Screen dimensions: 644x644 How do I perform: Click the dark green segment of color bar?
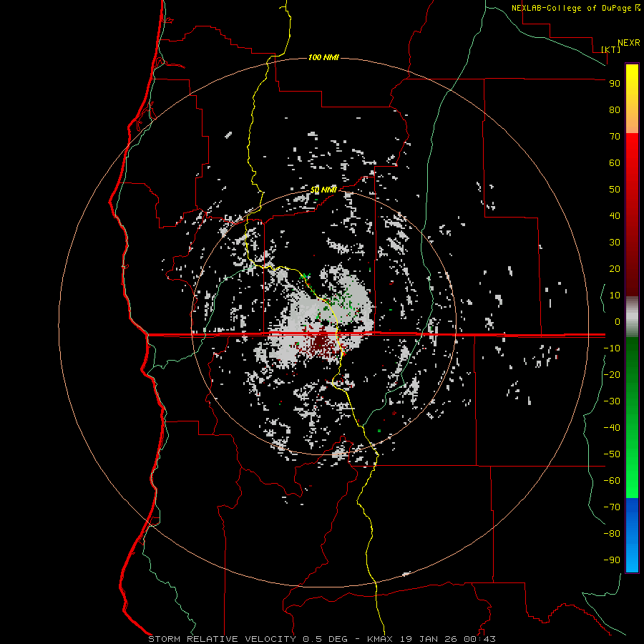point(632,417)
